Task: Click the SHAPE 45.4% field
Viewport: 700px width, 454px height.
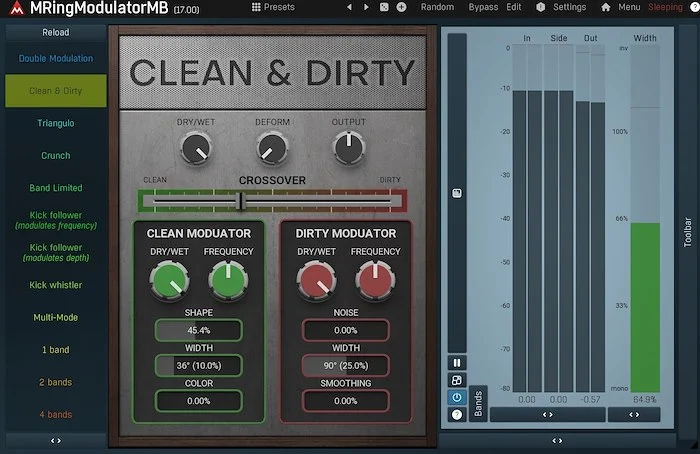Action: coord(199,330)
